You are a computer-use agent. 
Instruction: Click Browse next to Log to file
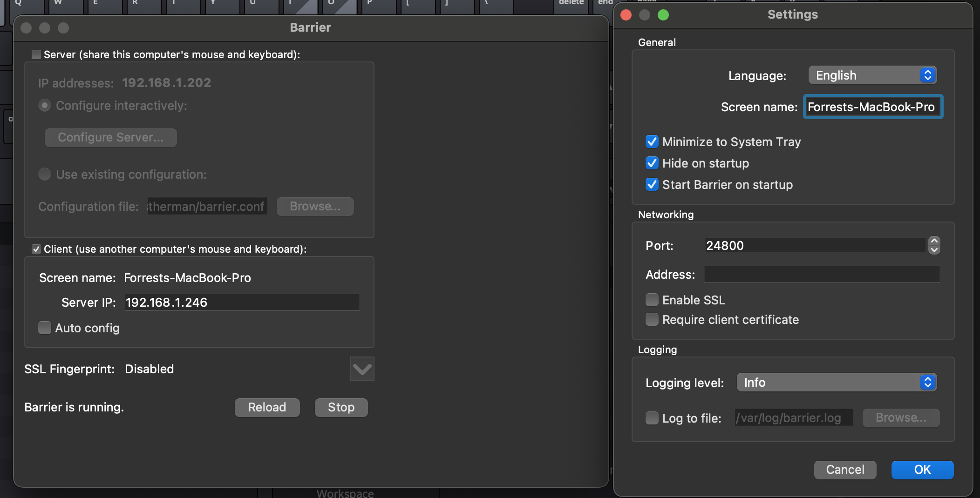point(901,417)
